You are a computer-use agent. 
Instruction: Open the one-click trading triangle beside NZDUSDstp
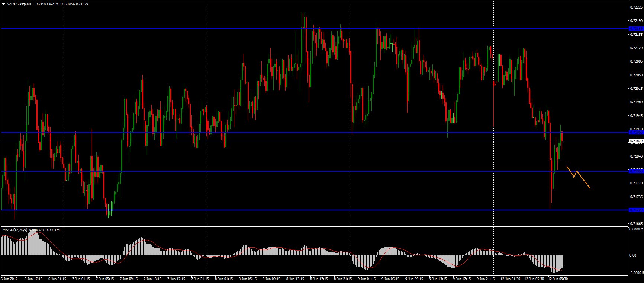click(3, 4)
